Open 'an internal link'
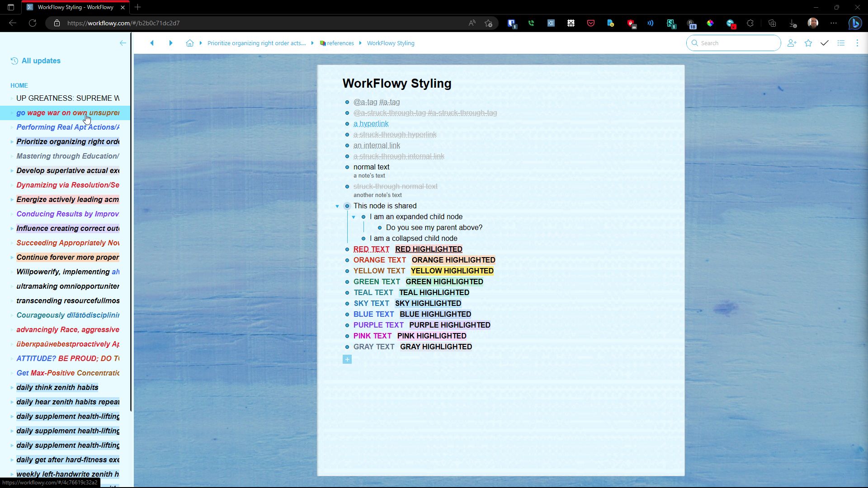868x488 pixels. coord(377,145)
